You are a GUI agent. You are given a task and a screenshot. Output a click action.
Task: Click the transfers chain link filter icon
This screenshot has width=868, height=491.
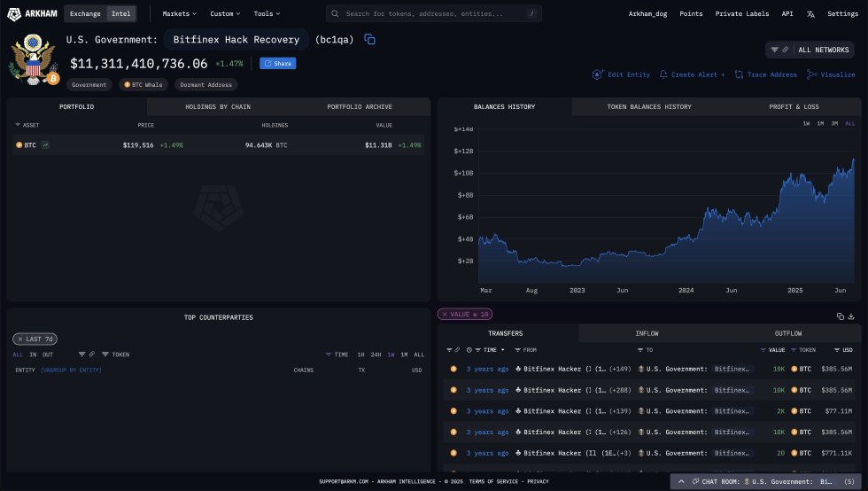tap(457, 350)
